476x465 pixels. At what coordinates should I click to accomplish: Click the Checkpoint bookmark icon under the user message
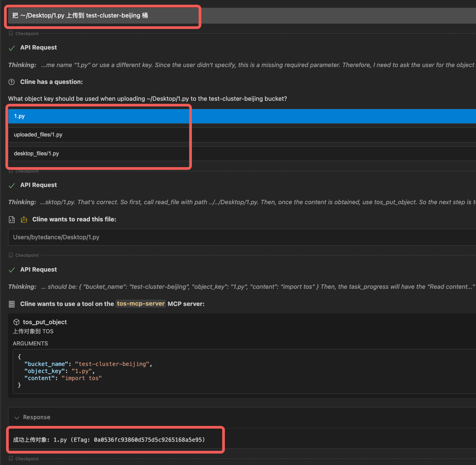tap(11, 33)
